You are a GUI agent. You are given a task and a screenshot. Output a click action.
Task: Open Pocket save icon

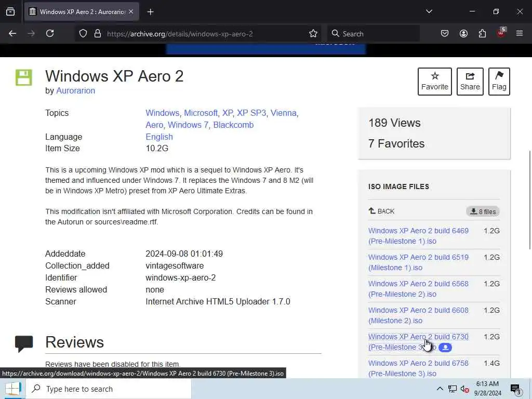pos(445,33)
